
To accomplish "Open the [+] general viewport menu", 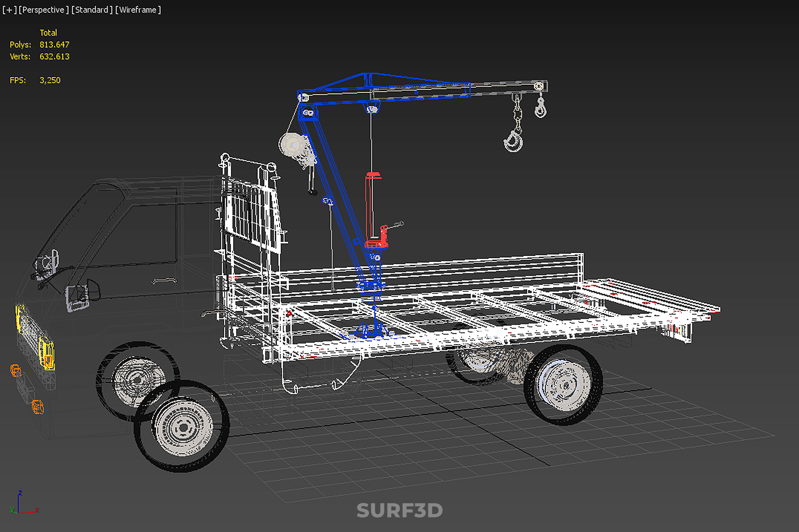I will click(9, 10).
